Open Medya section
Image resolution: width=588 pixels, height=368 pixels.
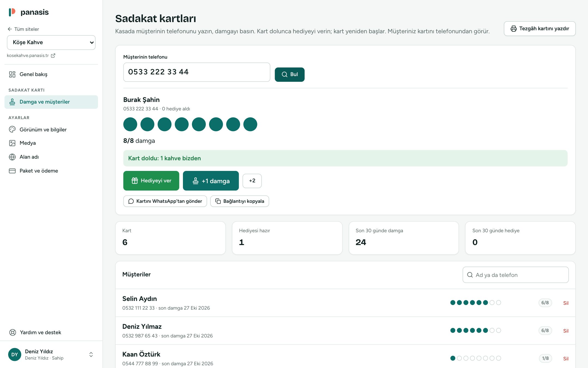coord(51,143)
